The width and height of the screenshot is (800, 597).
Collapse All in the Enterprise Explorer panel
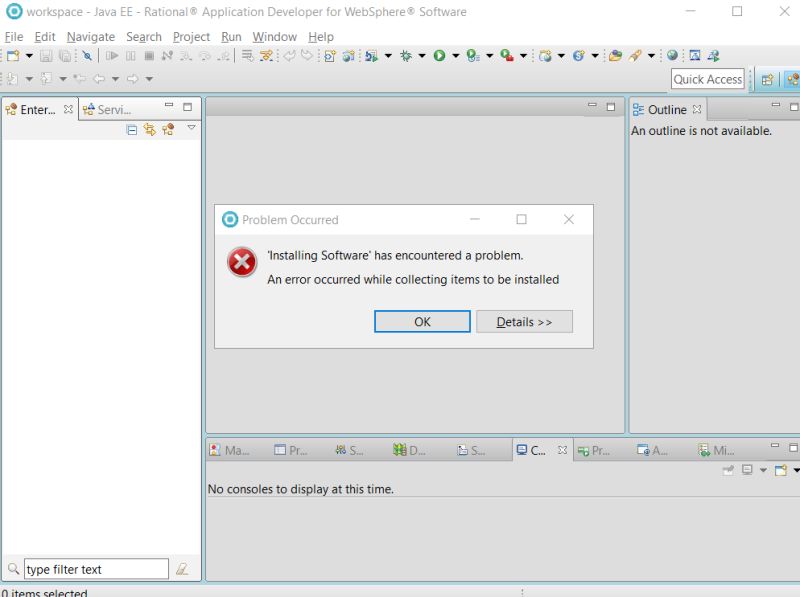(131, 129)
